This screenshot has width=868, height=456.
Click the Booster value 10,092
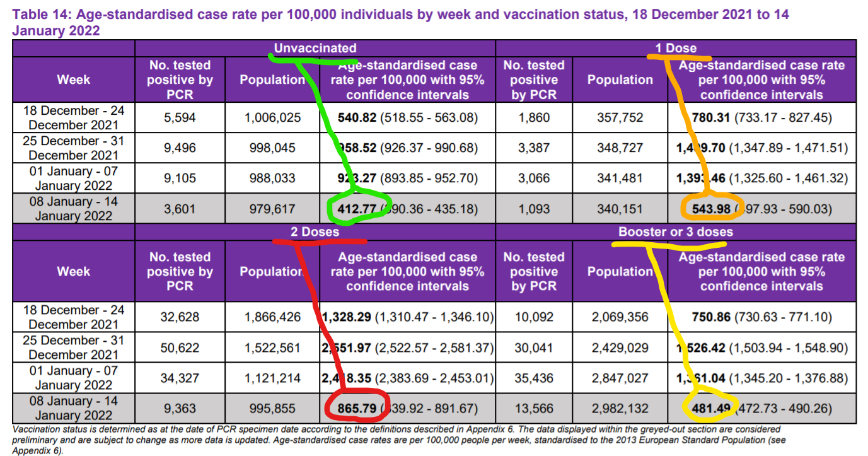click(534, 317)
